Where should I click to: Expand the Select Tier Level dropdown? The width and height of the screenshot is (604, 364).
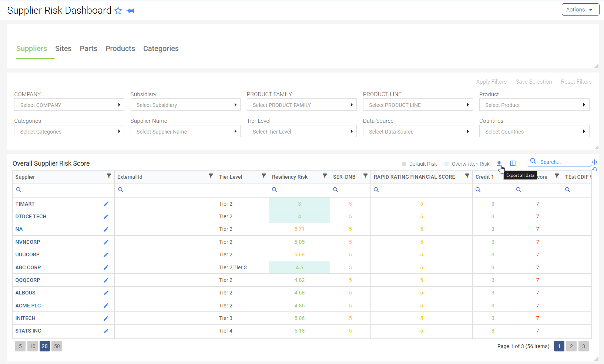click(x=302, y=131)
